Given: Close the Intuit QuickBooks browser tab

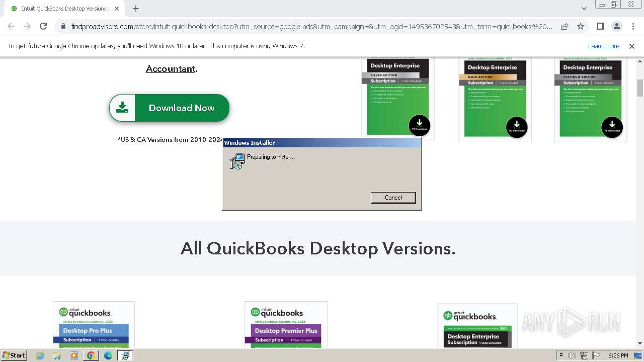Looking at the screenshot, I should pos(117,9).
